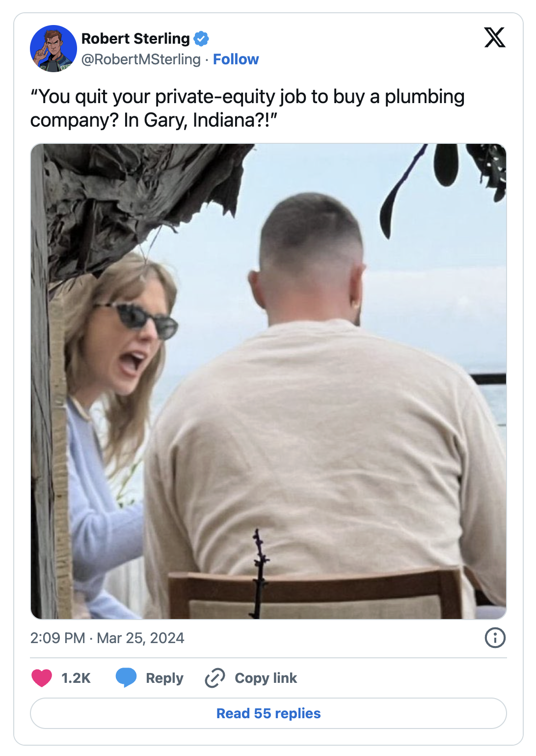Viewport: 536px width, 756px height.
Task: Open the Robert Sterling display name
Action: (x=135, y=38)
